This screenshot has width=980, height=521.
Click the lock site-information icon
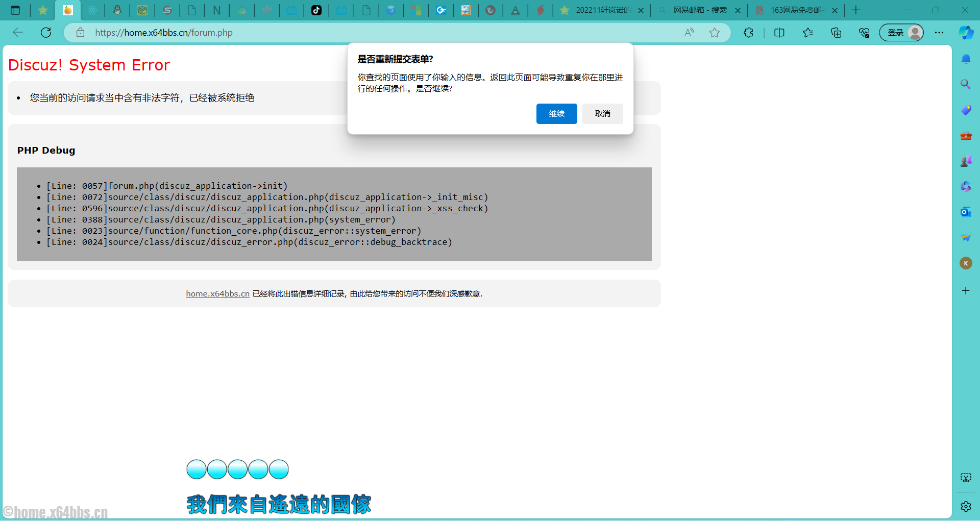point(80,33)
